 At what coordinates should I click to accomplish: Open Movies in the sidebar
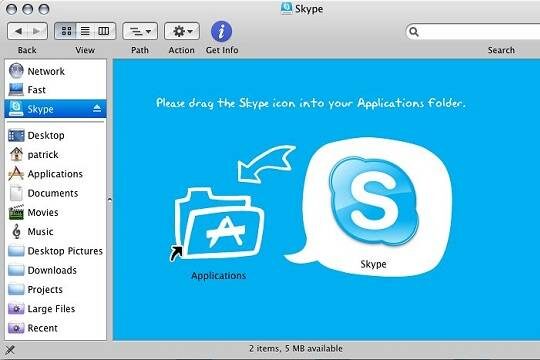click(55, 213)
